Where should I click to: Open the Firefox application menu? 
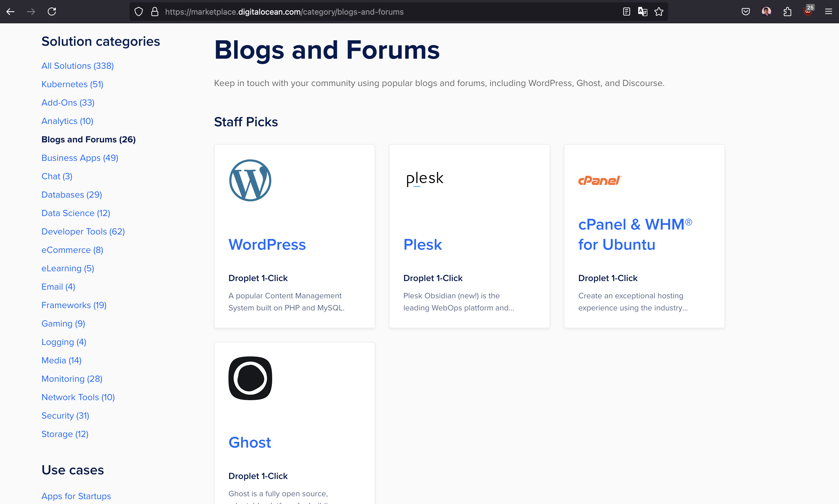point(829,11)
